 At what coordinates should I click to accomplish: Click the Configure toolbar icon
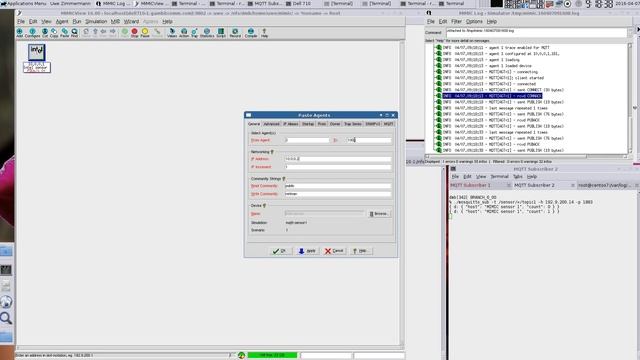(x=32, y=33)
